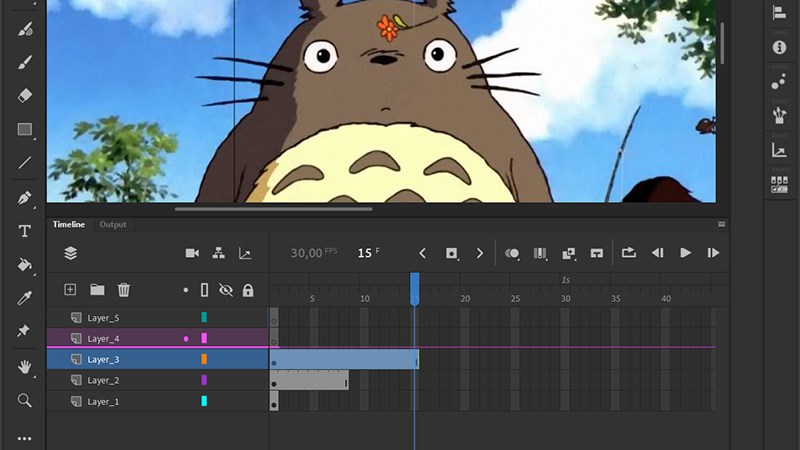Open edit multiple frames options
The width and height of the screenshot is (800, 450).
[x=540, y=253]
